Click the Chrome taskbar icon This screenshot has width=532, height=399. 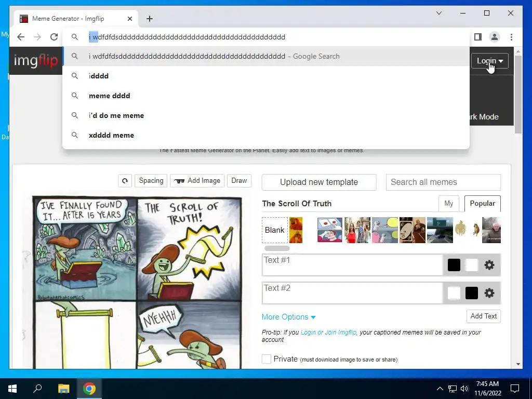tap(89, 389)
